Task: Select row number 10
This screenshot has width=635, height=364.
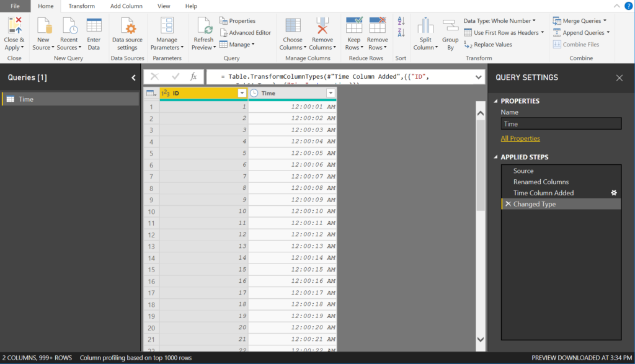Action: point(151,211)
